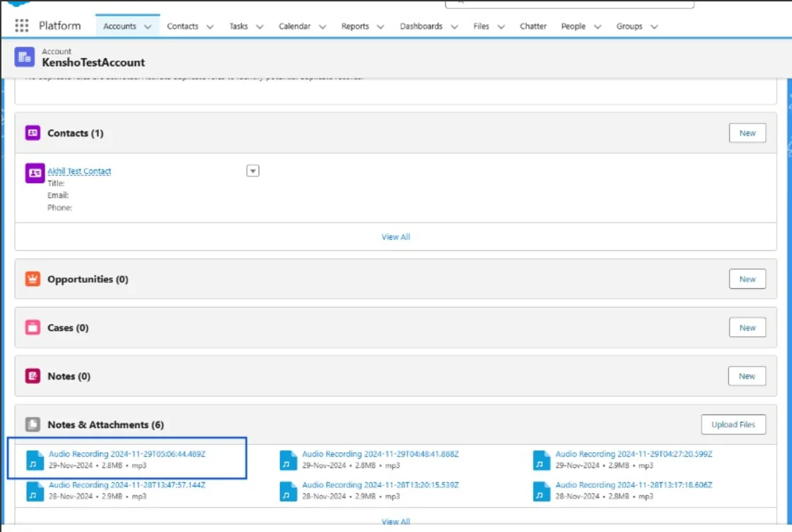The height and width of the screenshot is (532, 792).
Task: Click View All under Contacts list
Action: 395,237
